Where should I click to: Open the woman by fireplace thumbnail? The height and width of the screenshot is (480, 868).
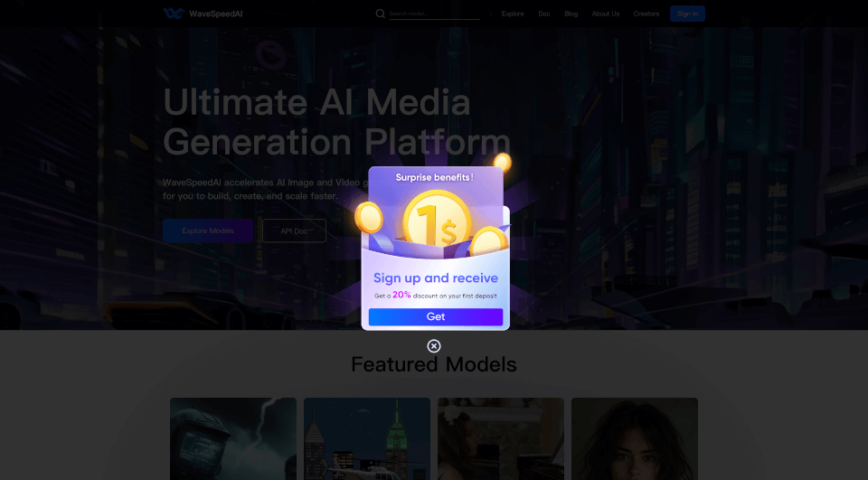pos(501,438)
